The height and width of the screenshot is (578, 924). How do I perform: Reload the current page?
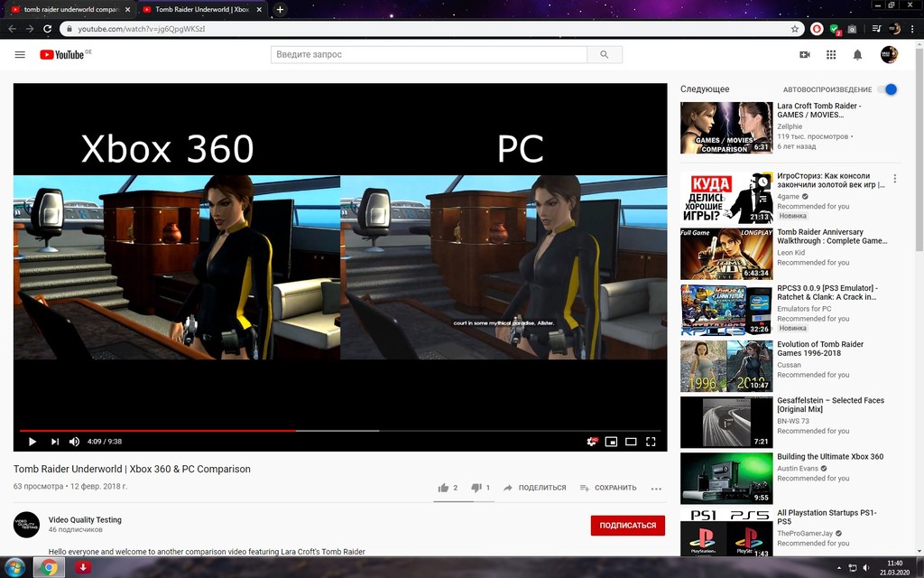pos(47,28)
